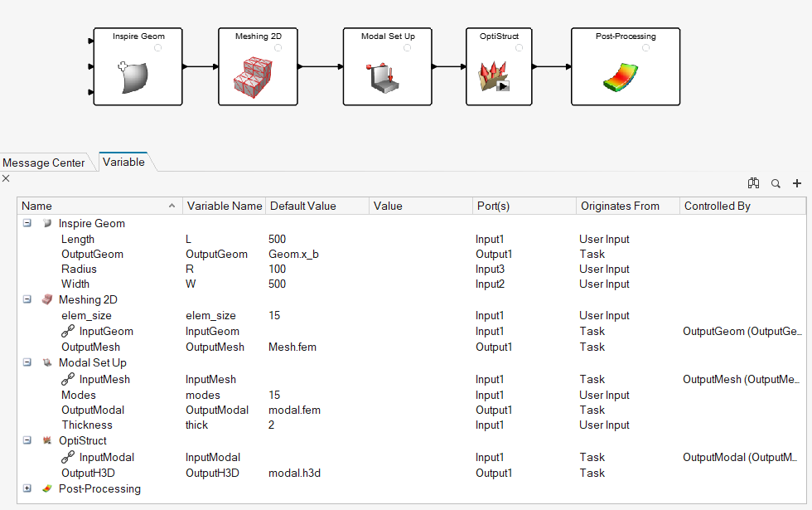Screen dimensions: 812x510
Task: Click the link icon beside InputGeom
Action: click(x=68, y=331)
